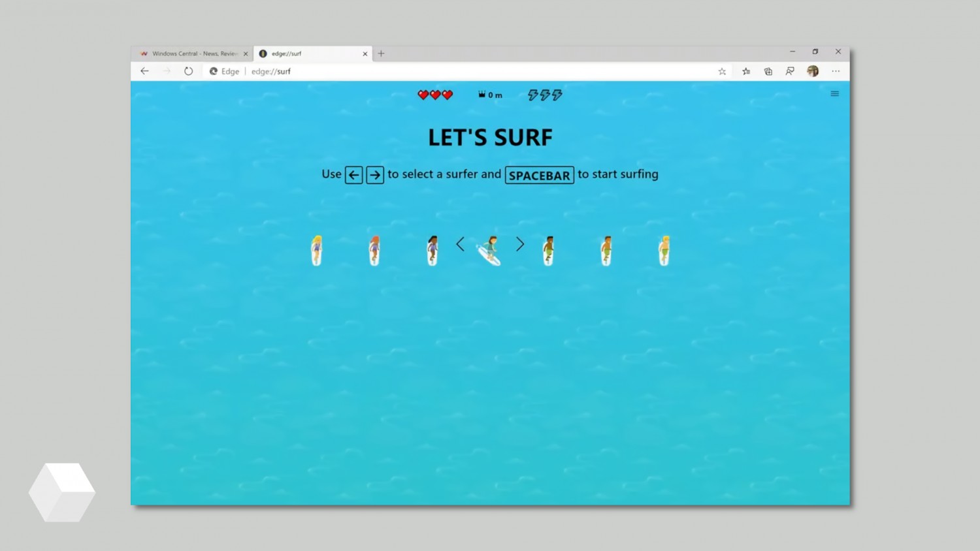Click the Edge logo in the address bar
Viewport: 980px width, 551px height.
point(213,71)
